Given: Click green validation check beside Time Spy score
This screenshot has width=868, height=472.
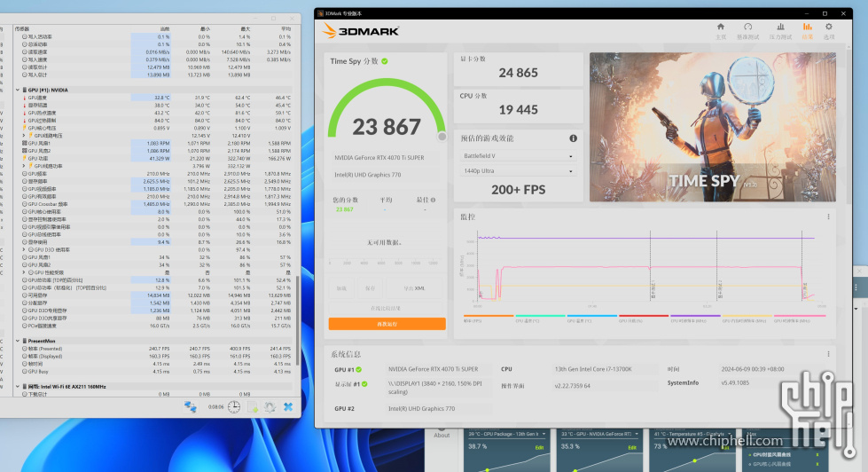Looking at the screenshot, I should 384,61.
